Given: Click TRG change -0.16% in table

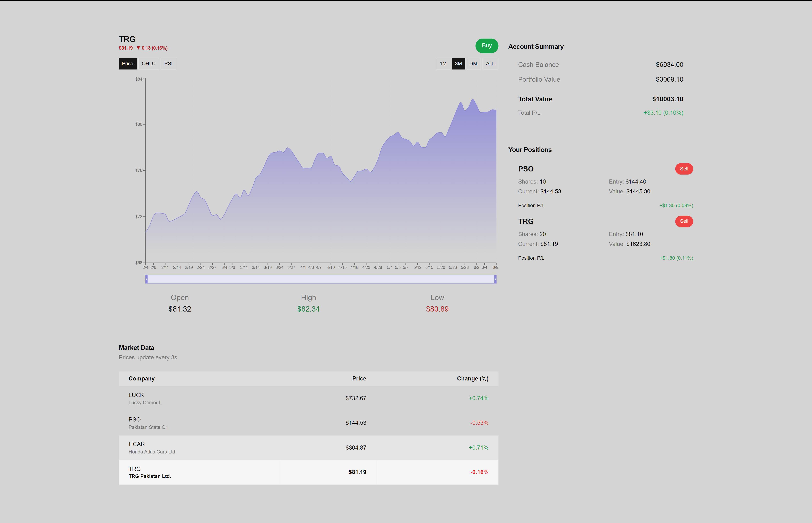Looking at the screenshot, I should pyautogui.click(x=479, y=472).
